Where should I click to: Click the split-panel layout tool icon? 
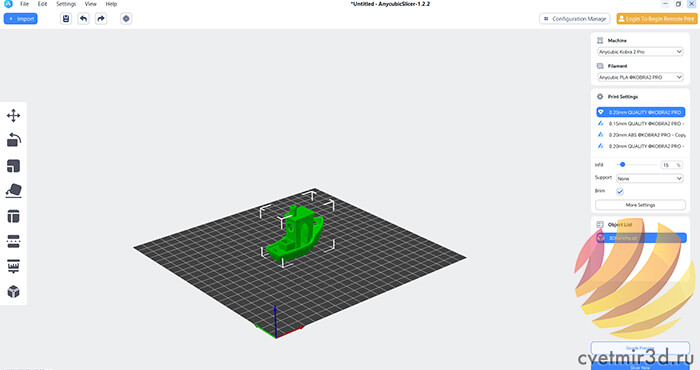(x=13, y=216)
